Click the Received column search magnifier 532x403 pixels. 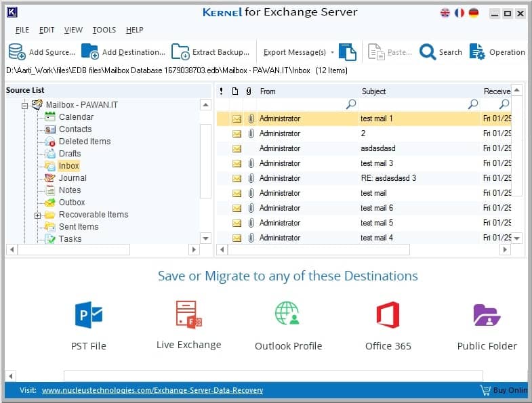pos(504,104)
